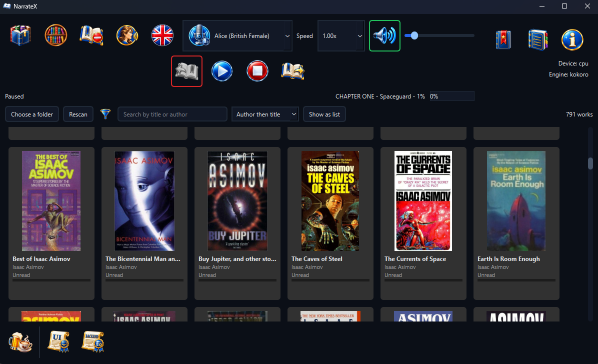The height and width of the screenshot is (364, 598).
Task: Open the Author then title sort dropdown
Action: coord(265,114)
